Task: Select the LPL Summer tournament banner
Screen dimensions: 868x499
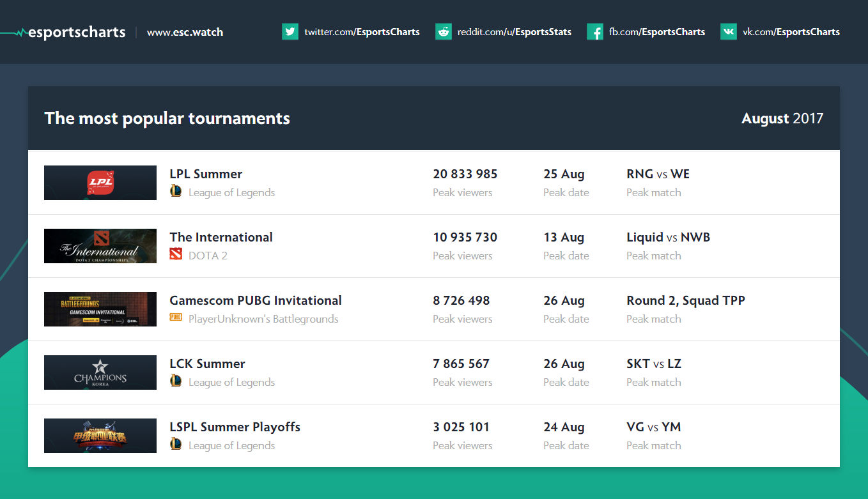Action: pos(100,183)
